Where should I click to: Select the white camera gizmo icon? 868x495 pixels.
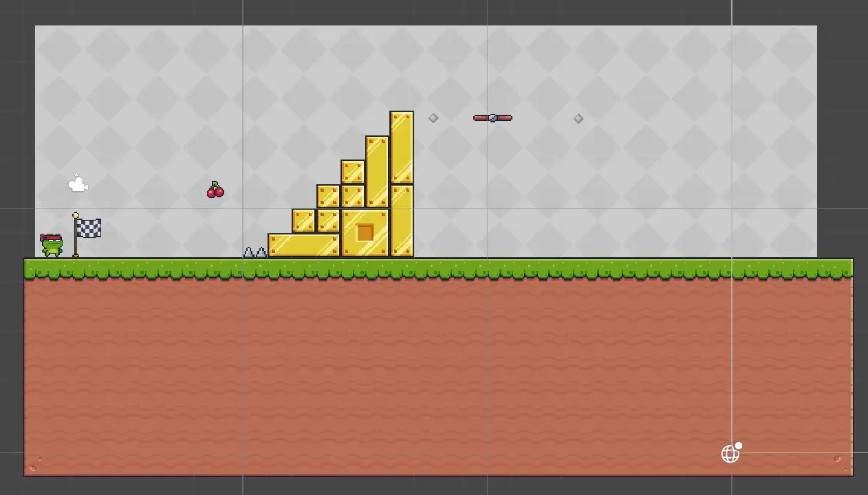click(78, 184)
